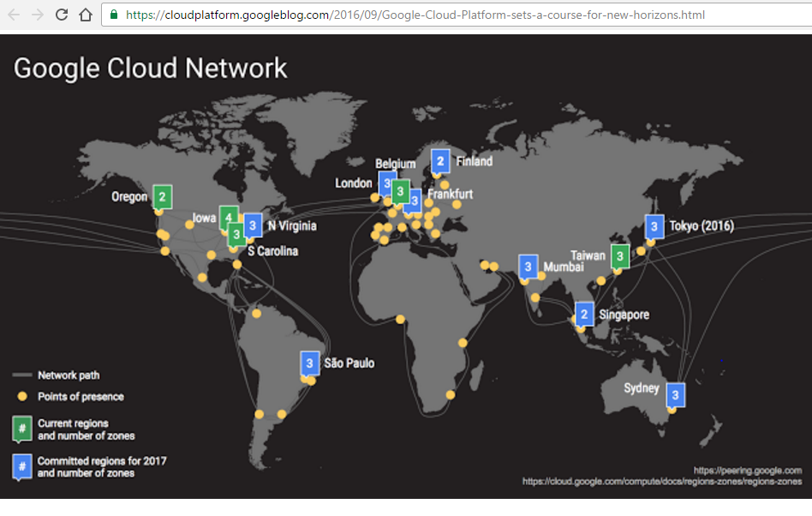Click the green secure padlock icon
812x516 pixels.
point(113,15)
